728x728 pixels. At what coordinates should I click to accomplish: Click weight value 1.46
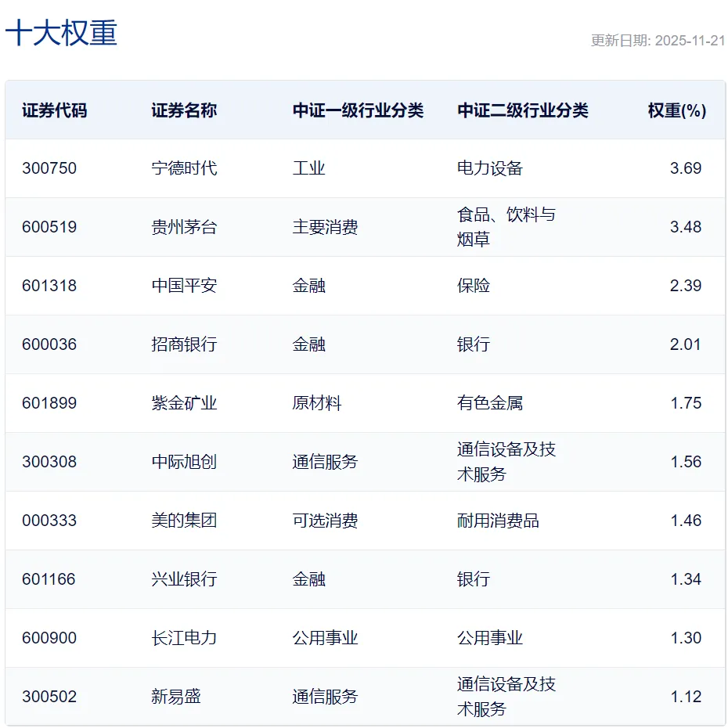click(686, 521)
